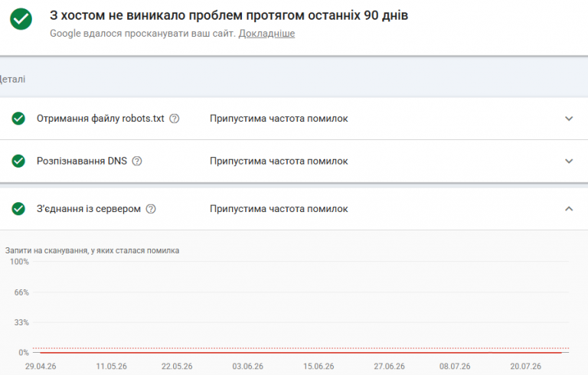Open the Докладніше link

[266, 34]
